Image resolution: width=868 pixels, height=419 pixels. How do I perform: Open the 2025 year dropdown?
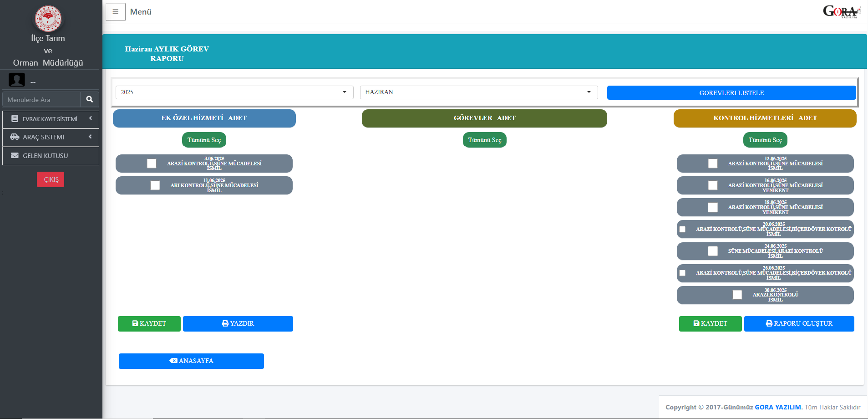coord(234,92)
